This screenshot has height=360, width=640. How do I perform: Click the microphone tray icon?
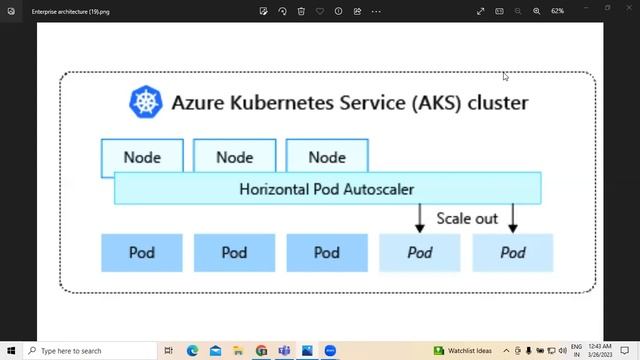[x=529, y=351]
